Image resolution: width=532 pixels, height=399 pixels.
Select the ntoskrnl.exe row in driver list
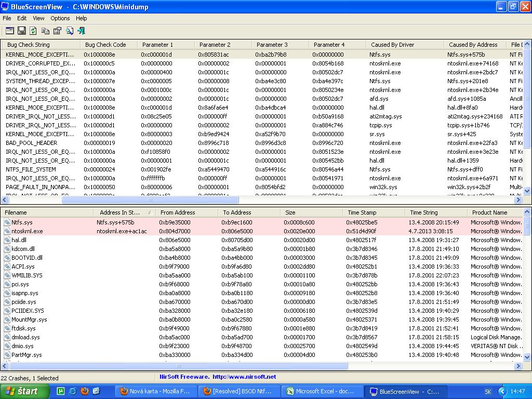(x=27, y=231)
